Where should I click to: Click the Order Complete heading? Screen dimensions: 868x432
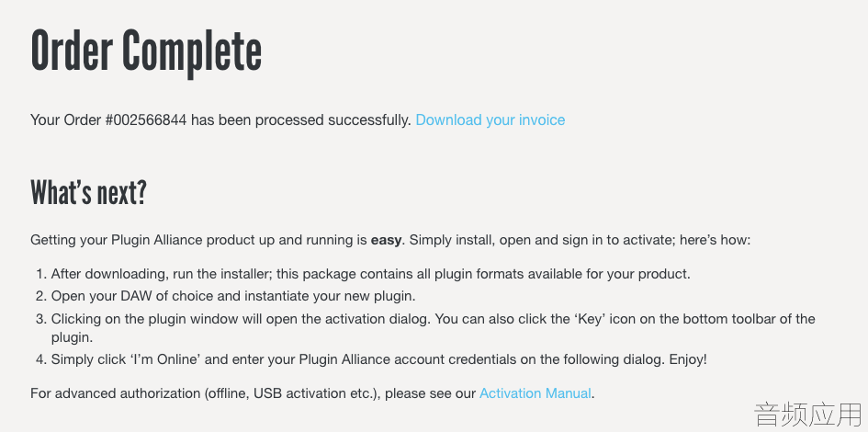point(146,51)
